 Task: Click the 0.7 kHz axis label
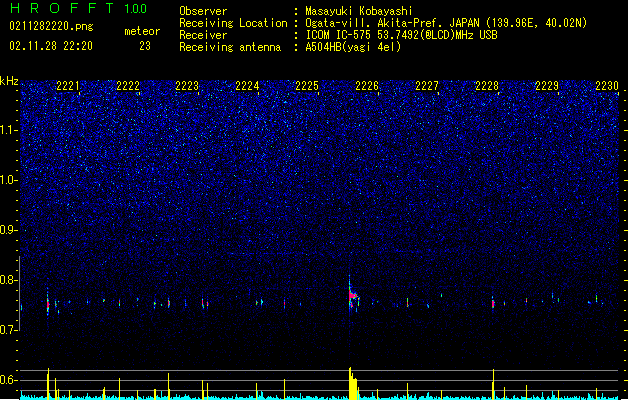[9, 330]
